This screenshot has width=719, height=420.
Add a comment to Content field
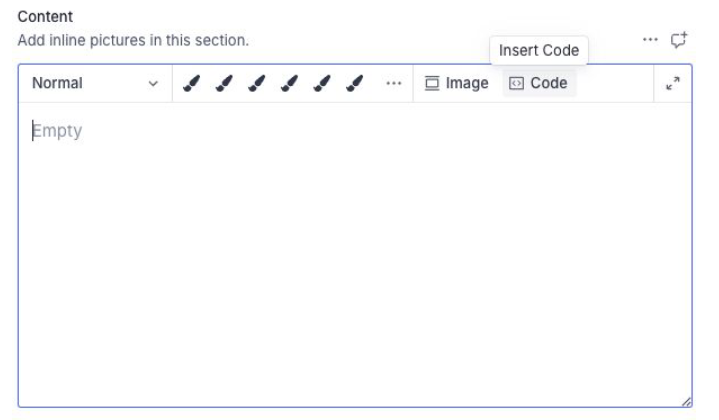[x=679, y=40]
